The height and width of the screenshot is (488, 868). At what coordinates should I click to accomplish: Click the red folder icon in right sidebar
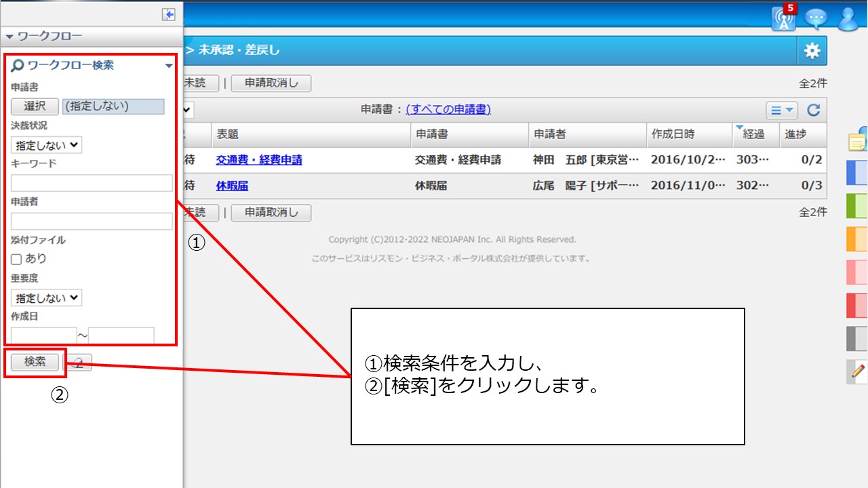click(x=857, y=304)
